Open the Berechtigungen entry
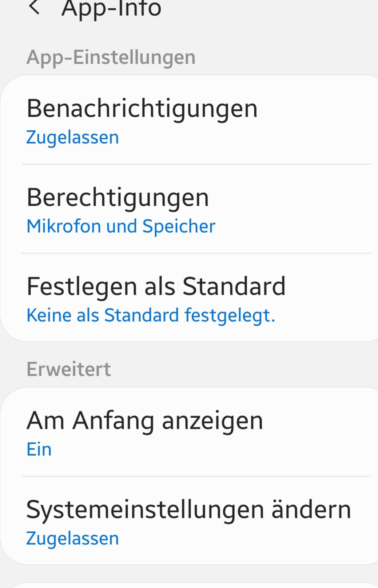This screenshot has width=378, height=588. pos(189,209)
